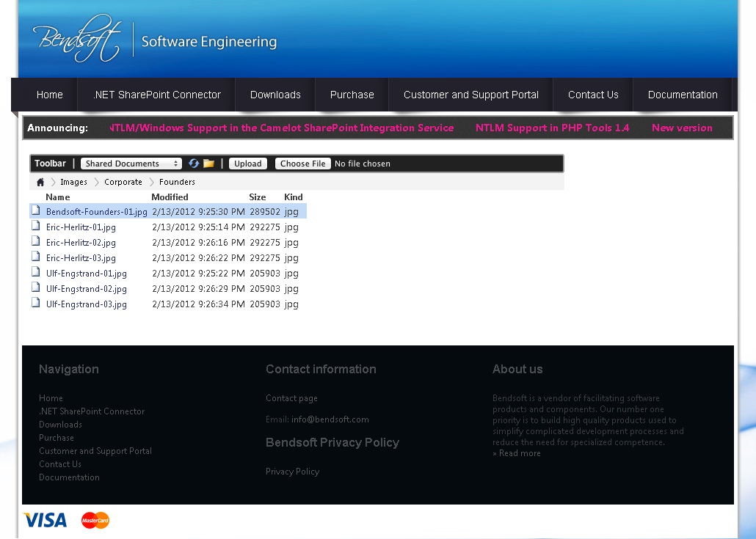Click file icon for Bendsoft-Founders-01.jpg
The image size is (756, 539).
point(36,210)
